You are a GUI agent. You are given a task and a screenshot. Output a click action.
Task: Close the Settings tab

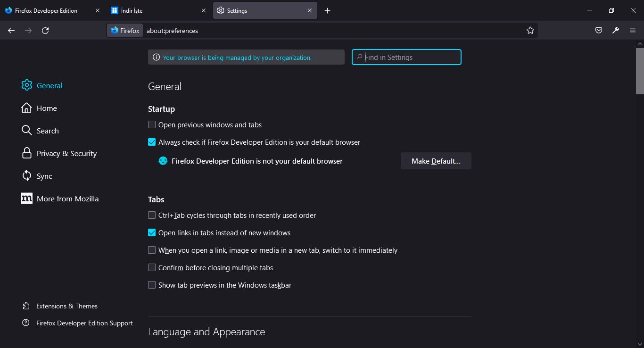(x=310, y=10)
